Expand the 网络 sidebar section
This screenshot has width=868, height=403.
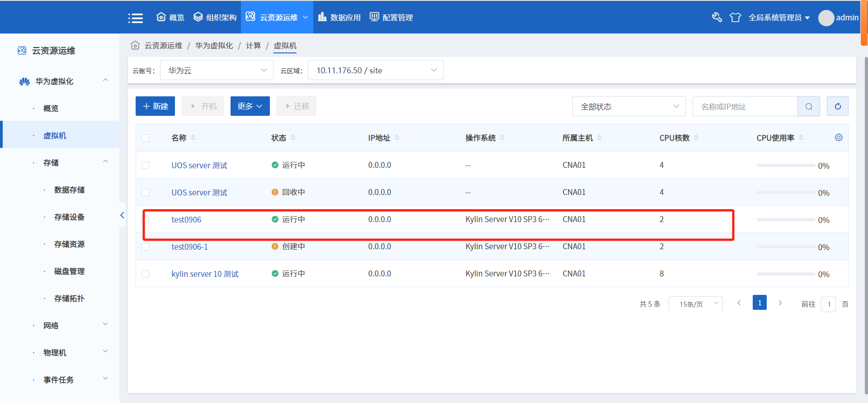105,324
